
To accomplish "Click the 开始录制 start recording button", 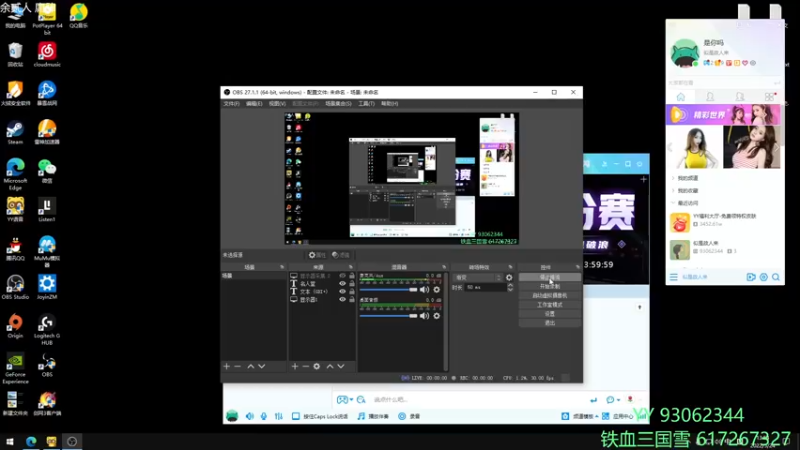I will (549, 286).
